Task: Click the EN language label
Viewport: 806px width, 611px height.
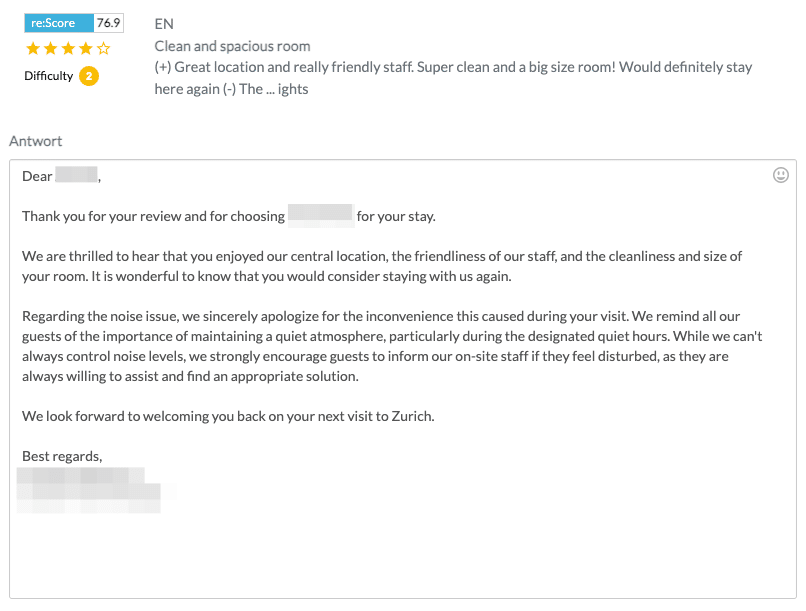Action: (x=164, y=24)
